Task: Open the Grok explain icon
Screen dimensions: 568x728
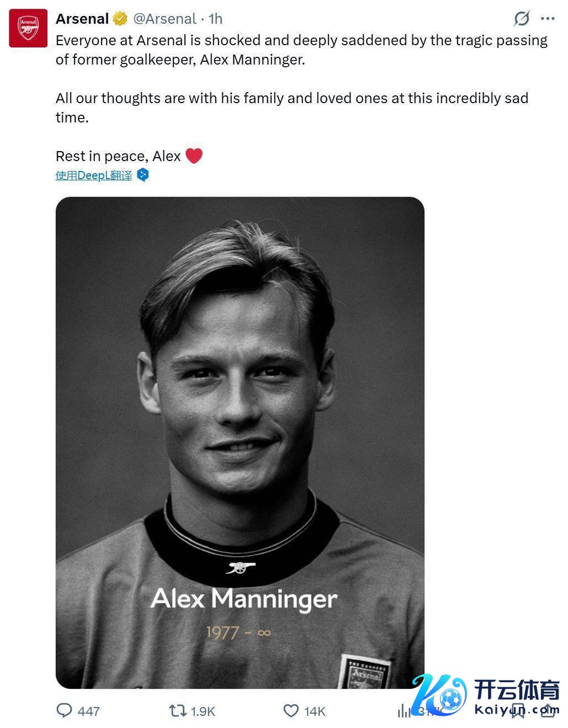Action: (521, 19)
